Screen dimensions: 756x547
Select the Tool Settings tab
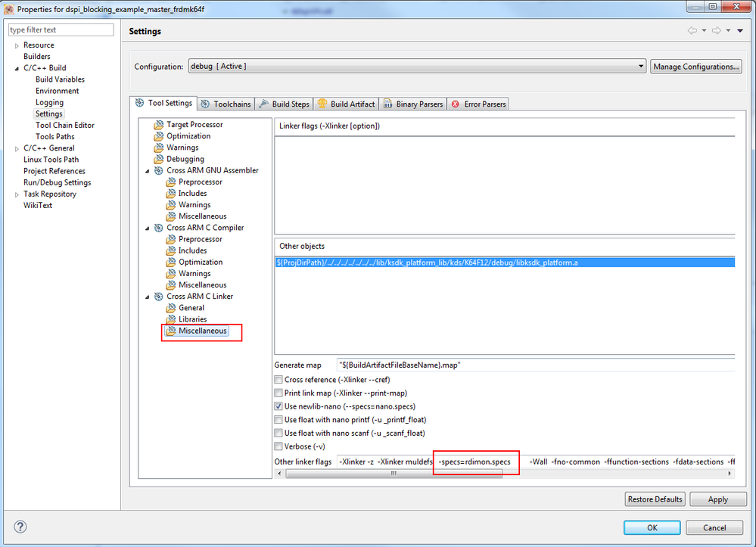pos(164,103)
